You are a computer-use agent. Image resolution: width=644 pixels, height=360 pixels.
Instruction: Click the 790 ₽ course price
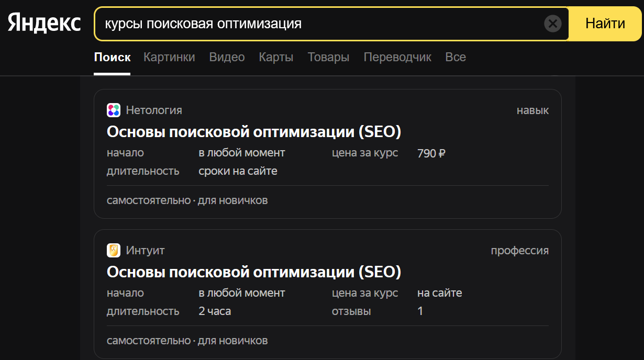coord(431,153)
